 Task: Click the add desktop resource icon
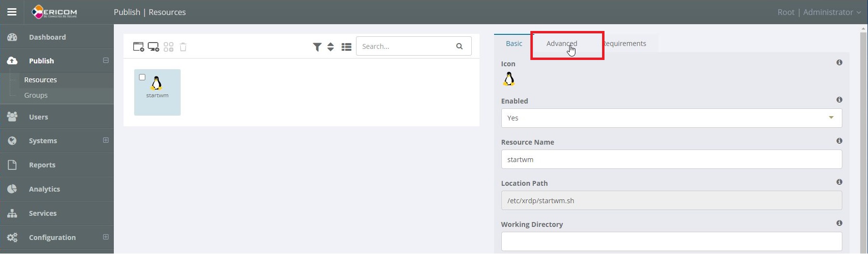tap(154, 47)
